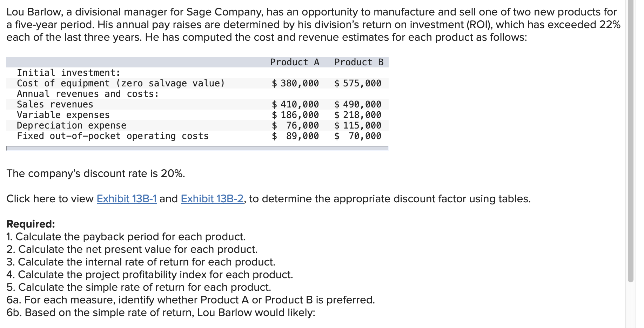Click the vertical scrollbar thumb
The width and height of the screenshot is (644, 328).
coord(631,140)
